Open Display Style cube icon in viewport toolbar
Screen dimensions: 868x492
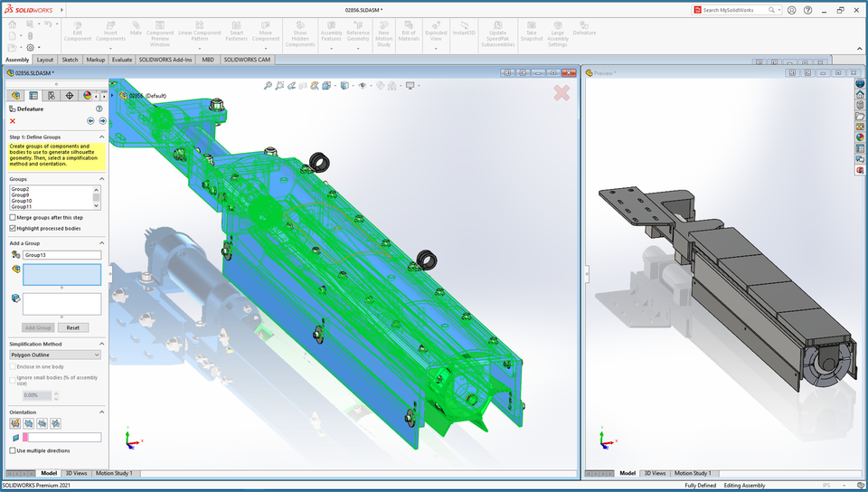[344, 86]
